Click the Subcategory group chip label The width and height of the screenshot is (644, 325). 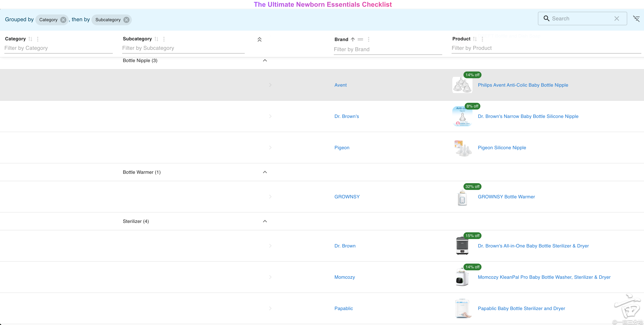[108, 20]
